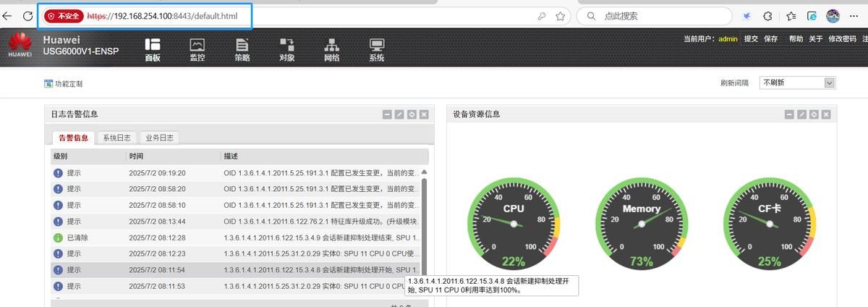This screenshot has width=868, height=307.
Task: Click the 功能定制 customize icon
Action: pyautogui.click(x=48, y=84)
